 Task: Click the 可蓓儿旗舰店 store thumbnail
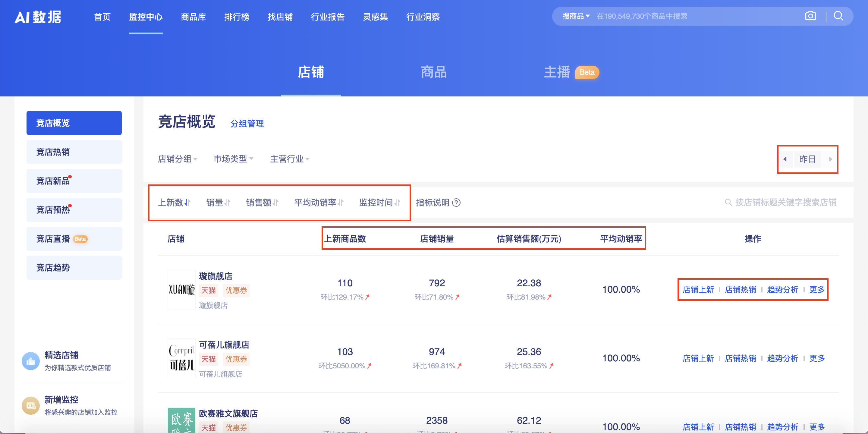[x=181, y=358]
